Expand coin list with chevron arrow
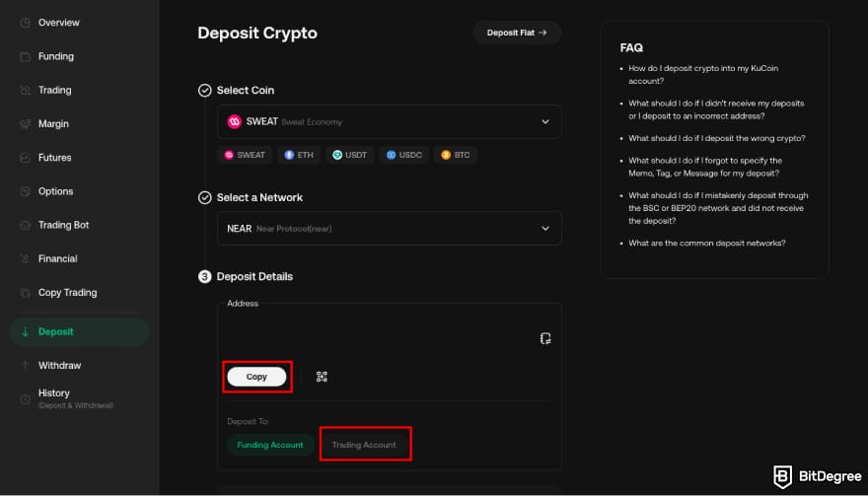Image resolution: width=868 pixels, height=496 pixels. tap(545, 122)
